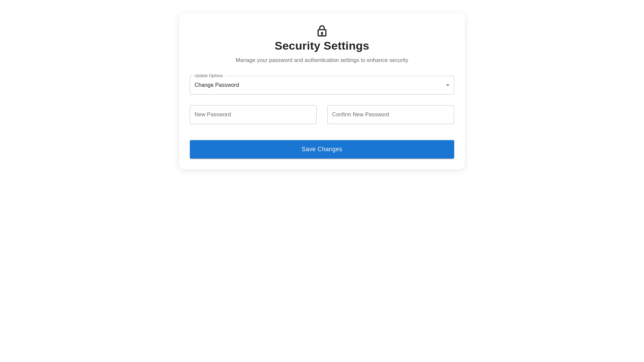Click the Security Settings heading
The height and width of the screenshot is (362, 644).
(322, 46)
